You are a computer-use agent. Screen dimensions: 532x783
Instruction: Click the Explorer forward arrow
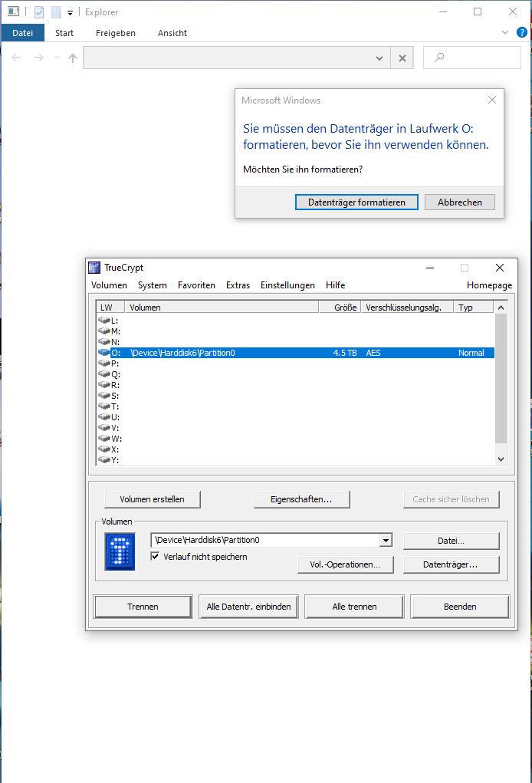38,58
